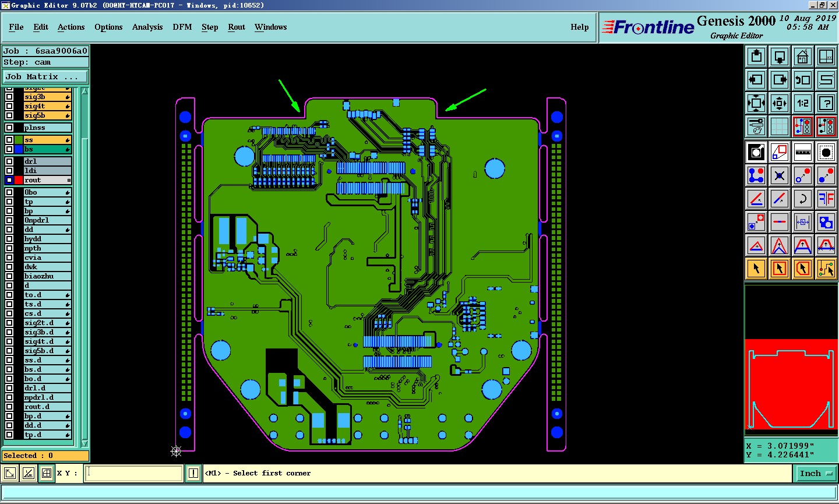The height and width of the screenshot is (504, 839).
Task: Toggle the sig3b layer checkbox
Action: (x=9, y=97)
